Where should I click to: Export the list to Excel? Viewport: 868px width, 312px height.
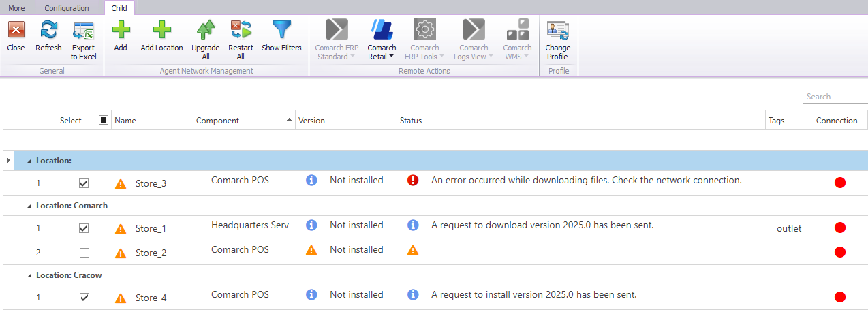click(x=83, y=31)
